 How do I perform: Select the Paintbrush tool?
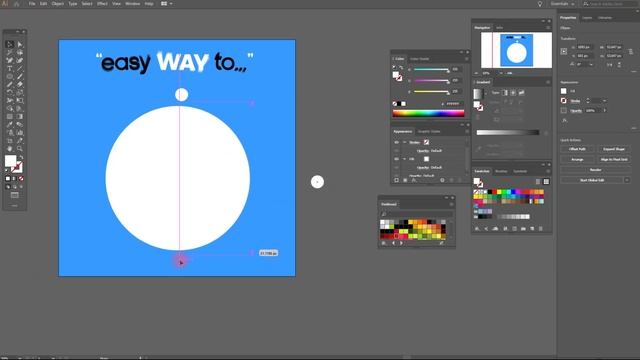pos(20,76)
